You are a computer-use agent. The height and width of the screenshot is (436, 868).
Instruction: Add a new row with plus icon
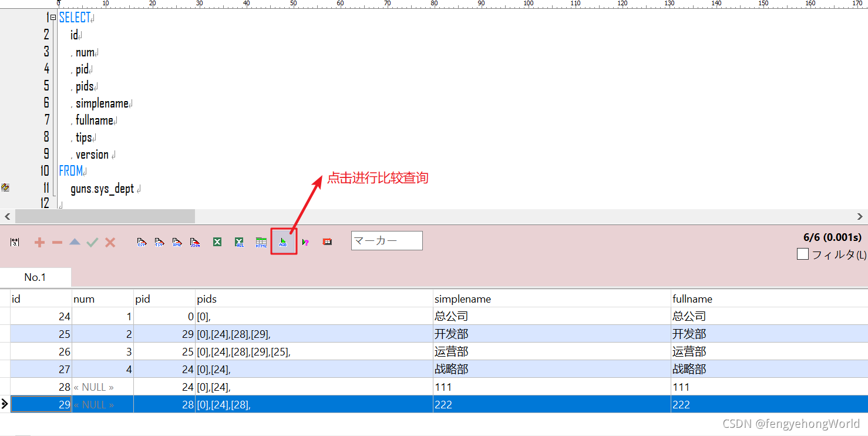tap(39, 242)
